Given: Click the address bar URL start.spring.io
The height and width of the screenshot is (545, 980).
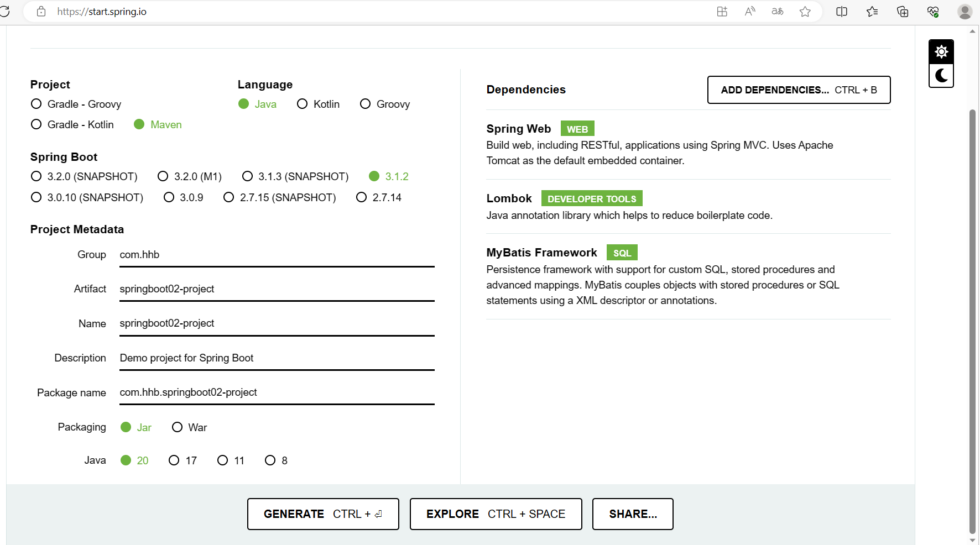Looking at the screenshot, I should [102, 12].
